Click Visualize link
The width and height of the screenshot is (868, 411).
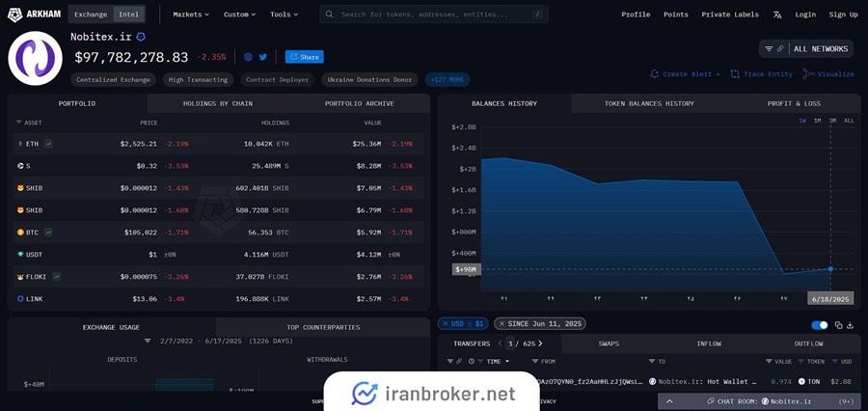click(x=828, y=74)
